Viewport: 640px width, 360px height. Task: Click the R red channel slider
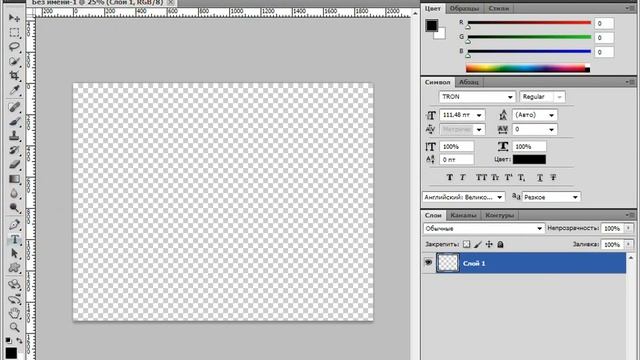coord(529,23)
